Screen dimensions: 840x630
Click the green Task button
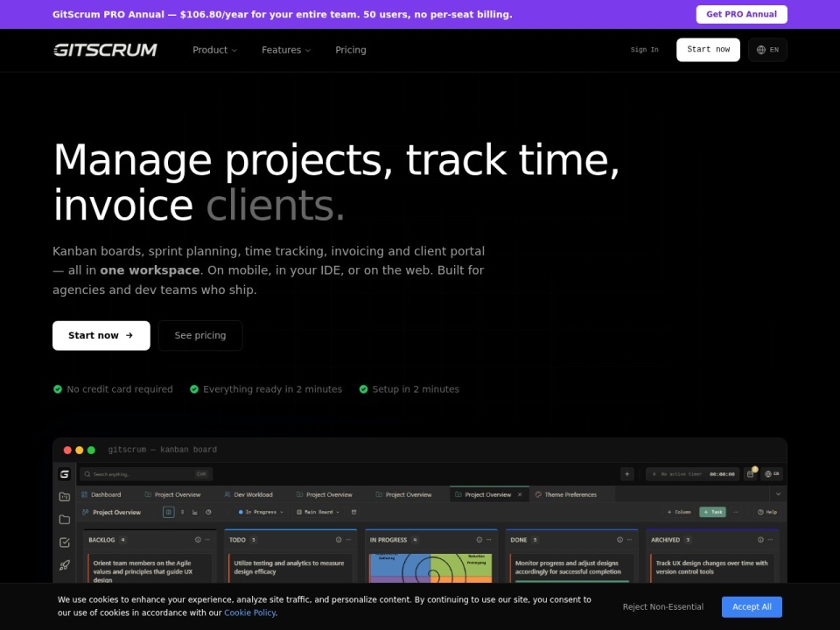pos(712,512)
